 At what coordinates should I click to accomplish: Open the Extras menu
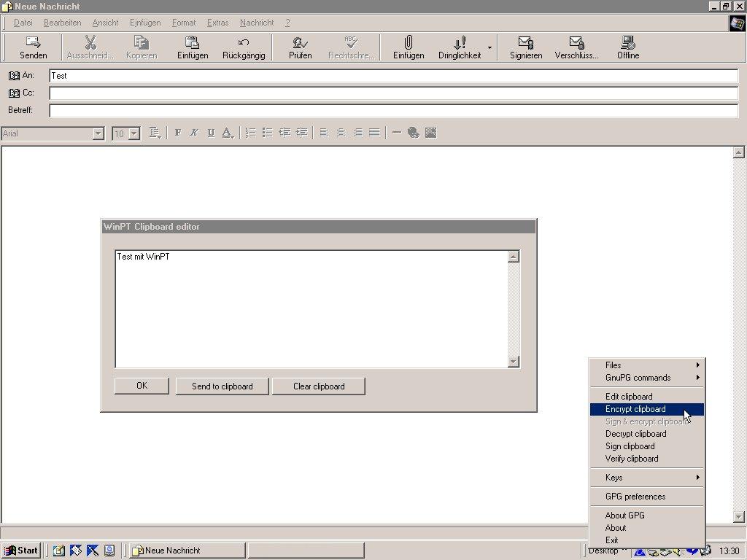(x=217, y=23)
